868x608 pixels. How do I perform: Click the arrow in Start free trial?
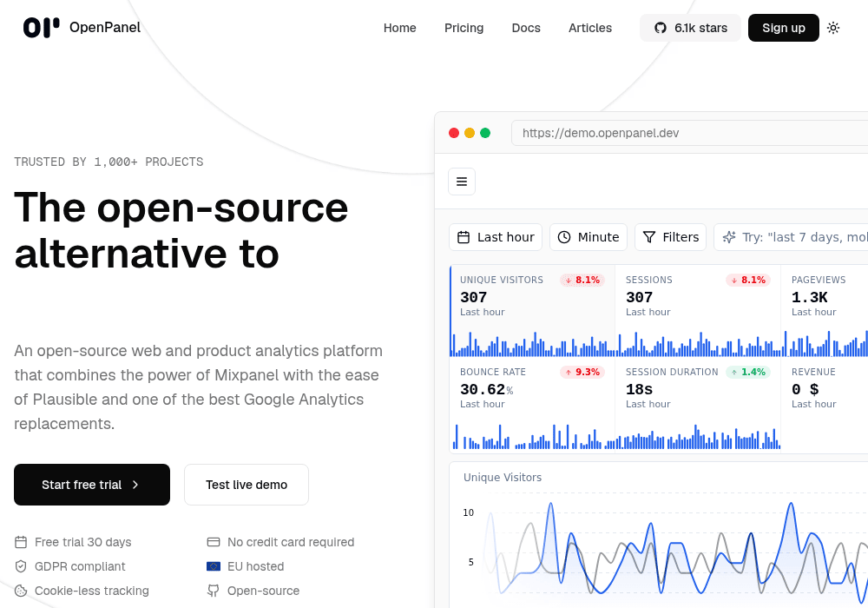point(135,485)
